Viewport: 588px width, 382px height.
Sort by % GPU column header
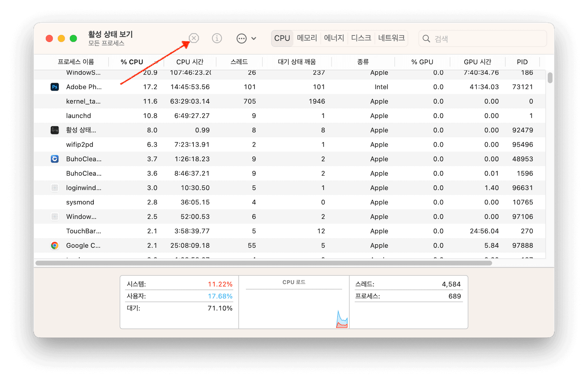[422, 62]
